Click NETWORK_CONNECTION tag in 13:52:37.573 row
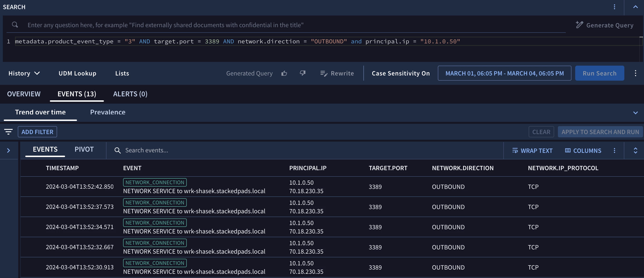The image size is (644, 278). [155, 202]
